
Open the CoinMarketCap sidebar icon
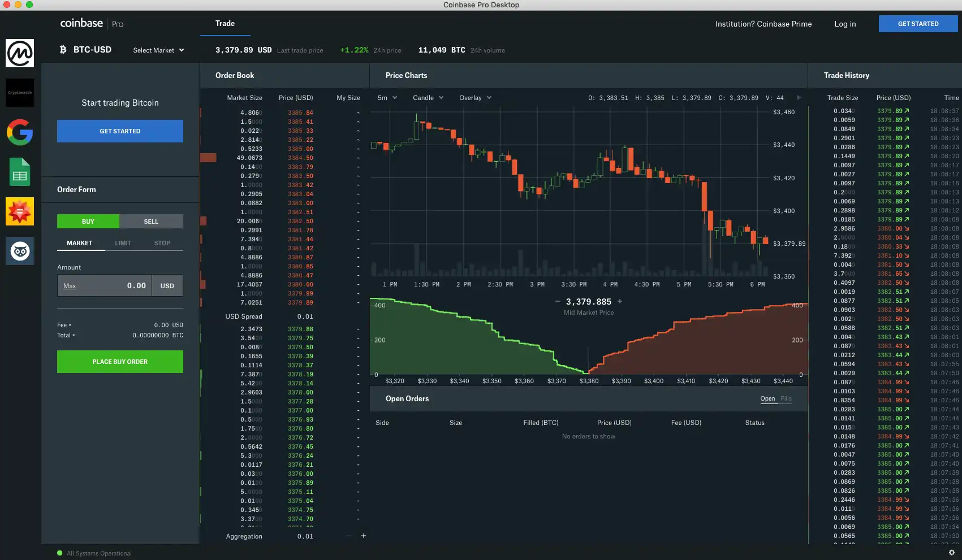pyautogui.click(x=20, y=53)
